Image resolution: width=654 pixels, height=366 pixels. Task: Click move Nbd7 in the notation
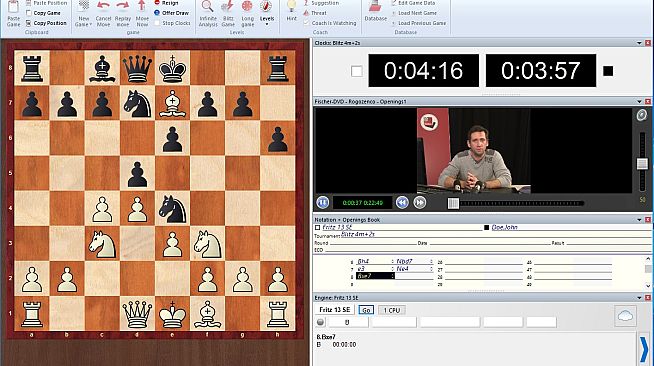pos(404,261)
